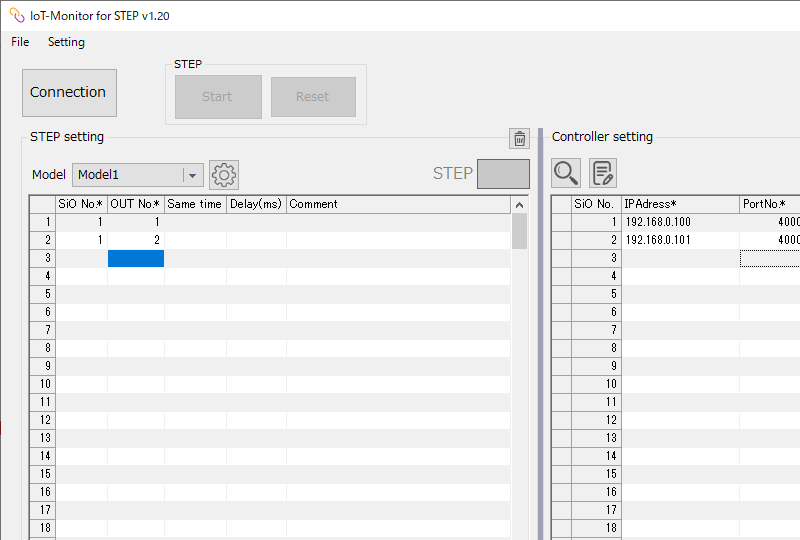
Task: Click the gray STEP indicator box
Action: (x=503, y=174)
